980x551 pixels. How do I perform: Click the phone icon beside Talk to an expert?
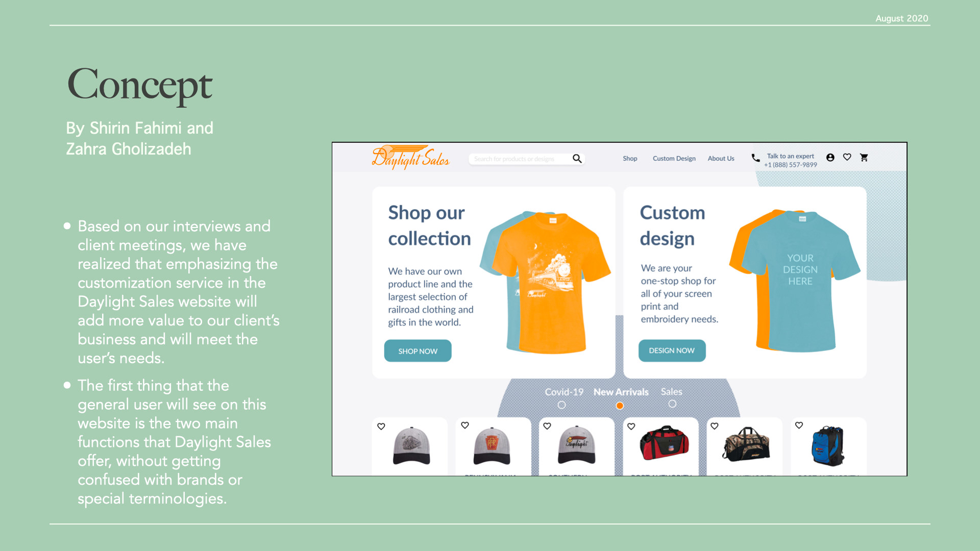click(755, 158)
